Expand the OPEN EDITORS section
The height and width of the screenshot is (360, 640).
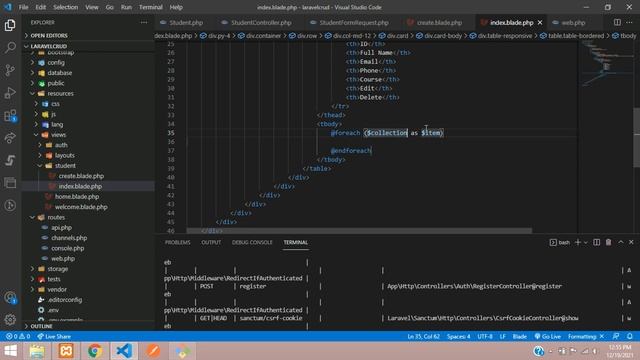(88, 36)
